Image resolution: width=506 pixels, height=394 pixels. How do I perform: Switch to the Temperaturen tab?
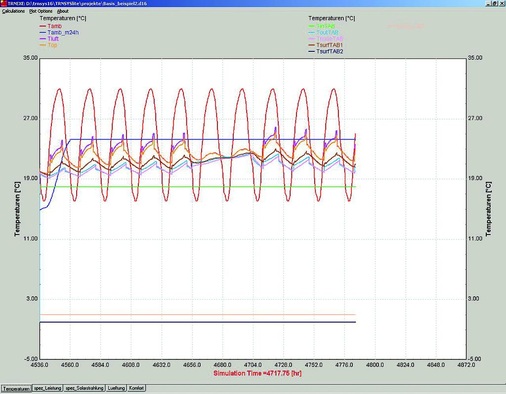click(x=16, y=388)
